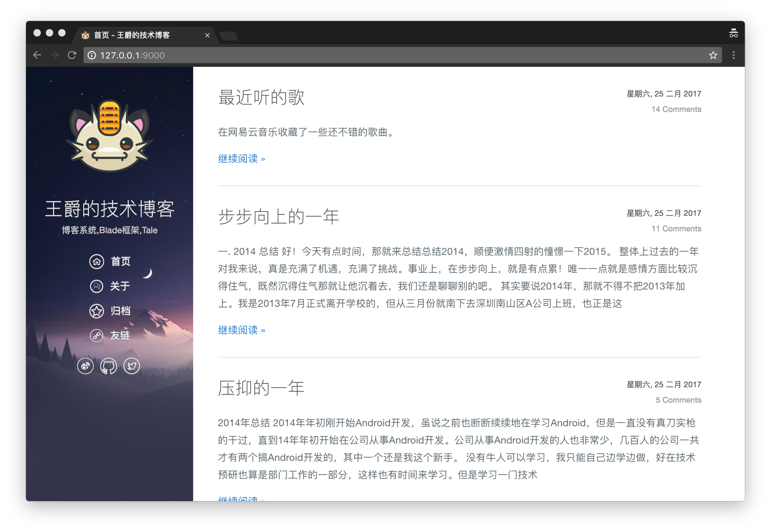View the 14 Comments link
771x532 pixels.
[x=676, y=109]
